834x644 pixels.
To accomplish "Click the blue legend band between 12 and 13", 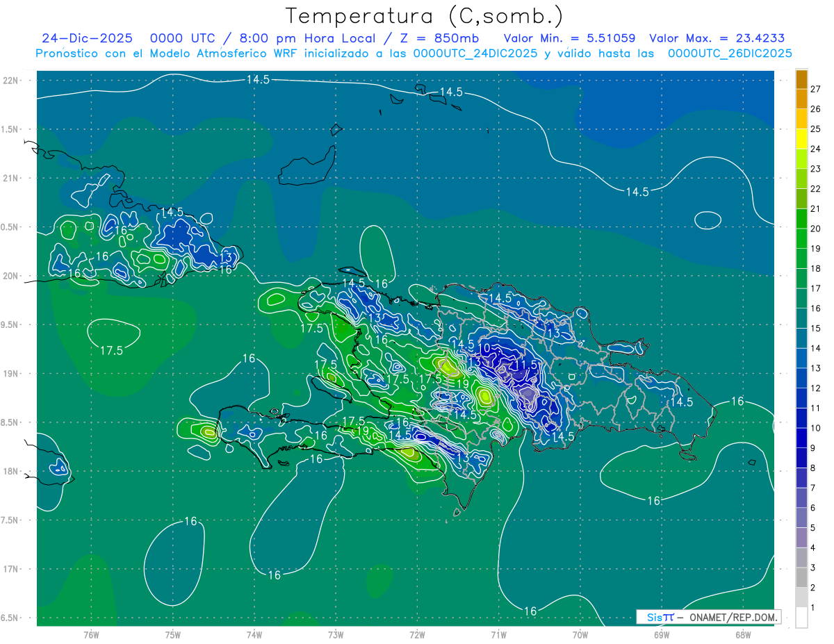I will point(801,378).
